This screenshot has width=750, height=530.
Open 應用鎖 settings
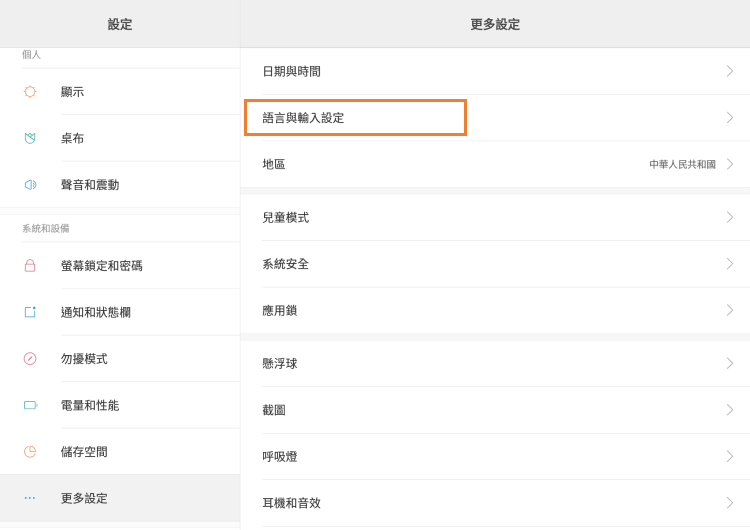(x=495, y=310)
